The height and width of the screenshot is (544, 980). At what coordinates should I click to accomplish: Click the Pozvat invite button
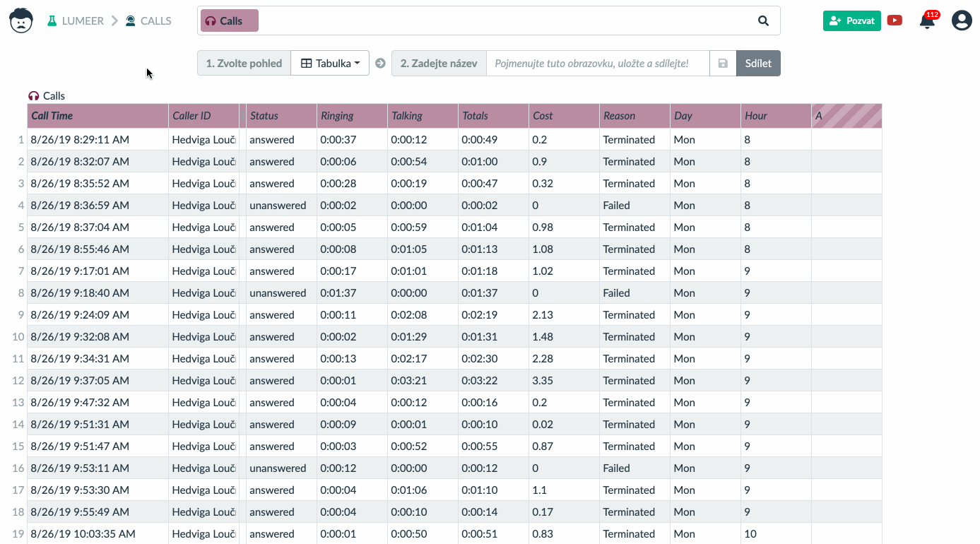[x=851, y=20]
